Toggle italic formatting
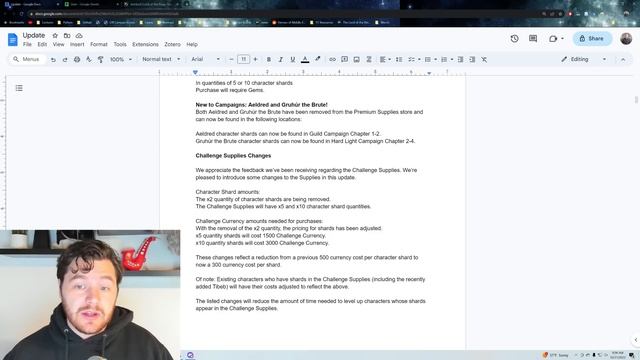This screenshot has height=360, width=640. click(280, 60)
